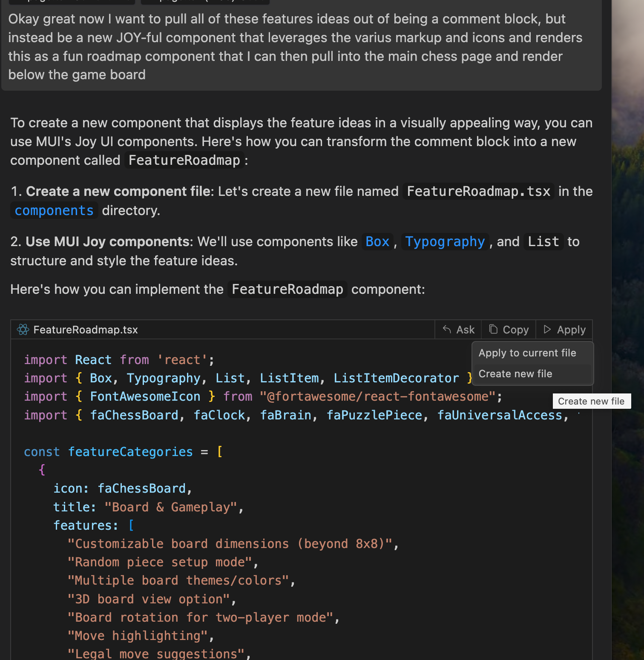Copy code using the Copy icon
This screenshot has width=644, height=660.
493,330
